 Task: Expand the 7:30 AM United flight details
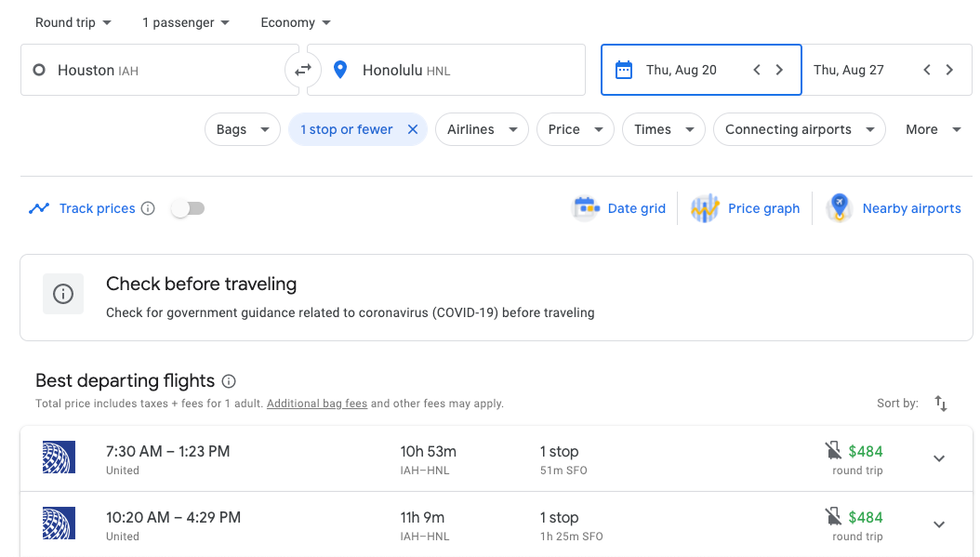(x=939, y=458)
